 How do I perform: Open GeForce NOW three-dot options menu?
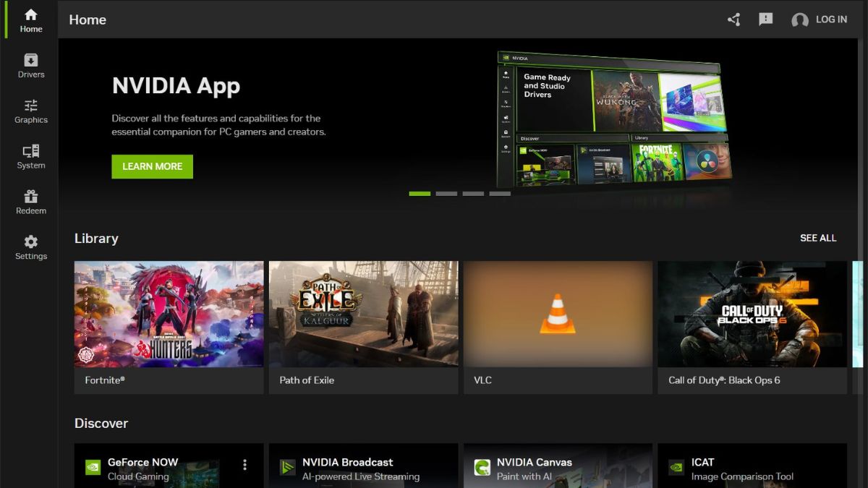[x=244, y=464]
